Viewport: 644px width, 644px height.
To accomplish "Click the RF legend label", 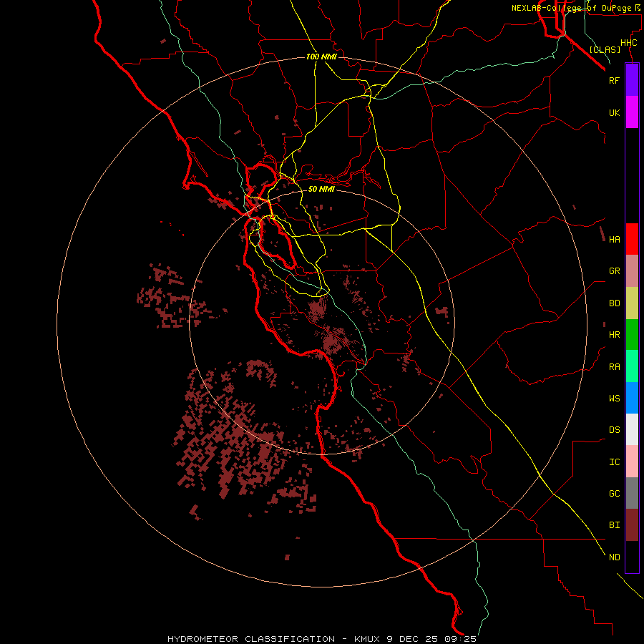I will click(614, 81).
